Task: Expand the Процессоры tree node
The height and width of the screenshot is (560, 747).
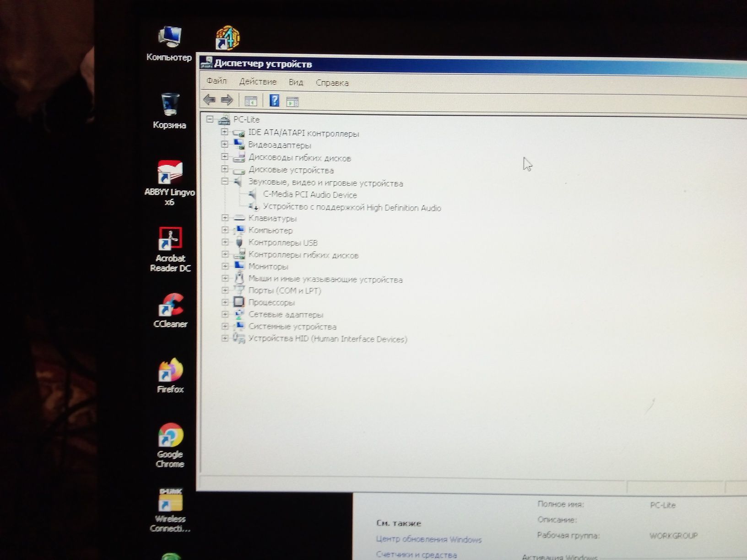Action: (x=225, y=302)
